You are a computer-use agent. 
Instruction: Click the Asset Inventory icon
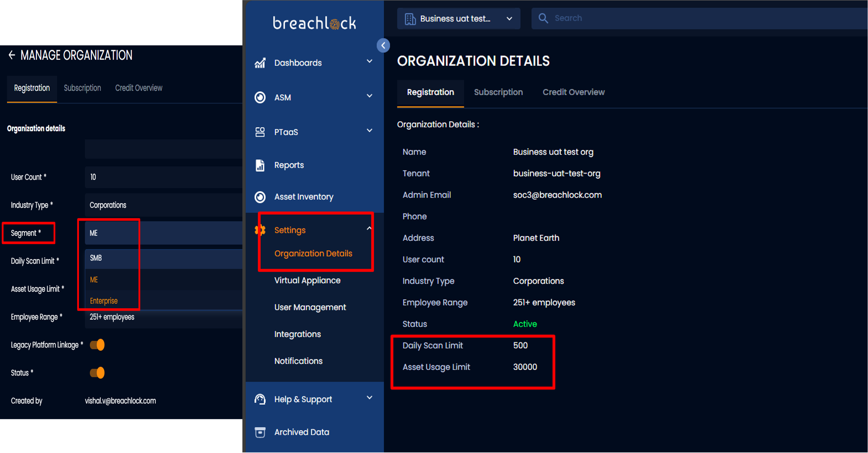pyautogui.click(x=260, y=197)
